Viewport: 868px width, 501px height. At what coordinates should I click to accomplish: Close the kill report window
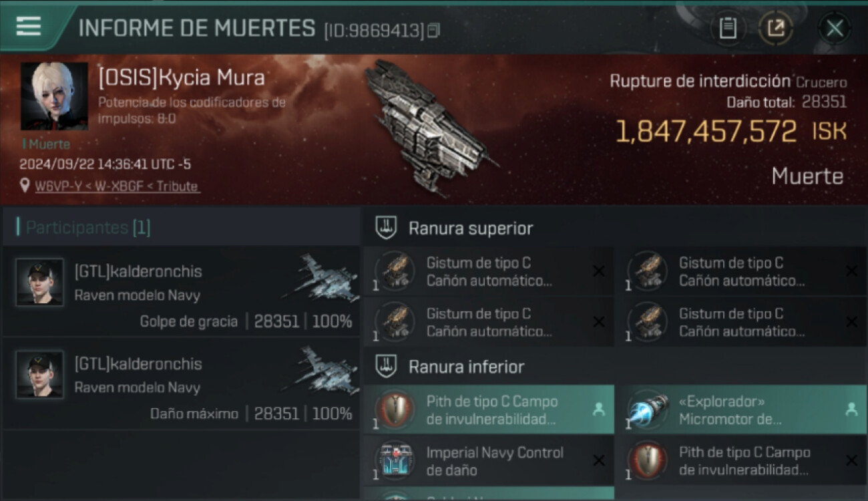click(834, 28)
